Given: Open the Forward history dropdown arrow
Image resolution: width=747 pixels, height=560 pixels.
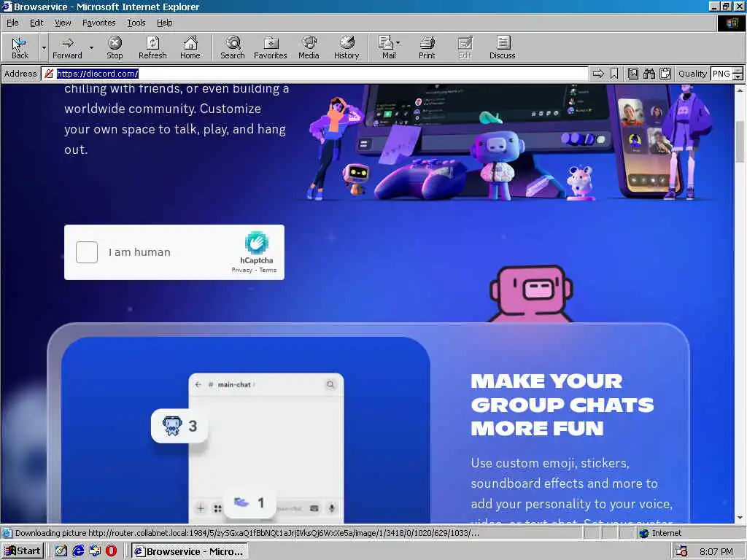Looking at the screenshot, I should pyautogui.click(x=91, y=47).
